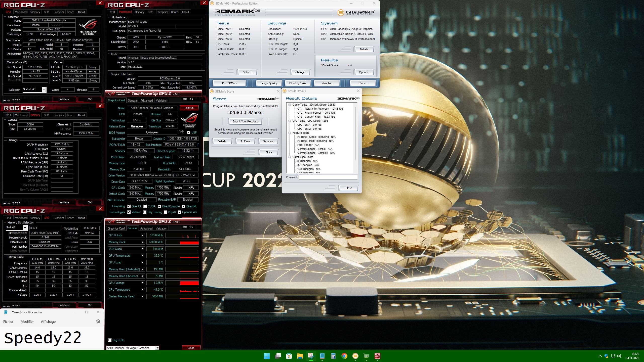644x362 pixels.
Task: Click 3DMark05 taskbar icon
Action: coord(355,356)
